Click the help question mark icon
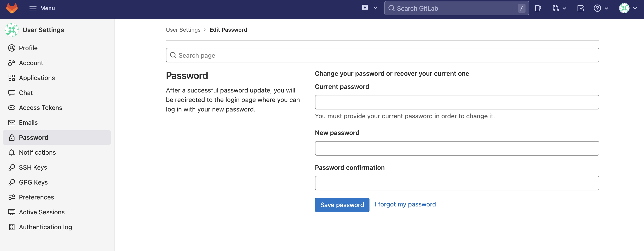644x251 pixels. (597, 8)
